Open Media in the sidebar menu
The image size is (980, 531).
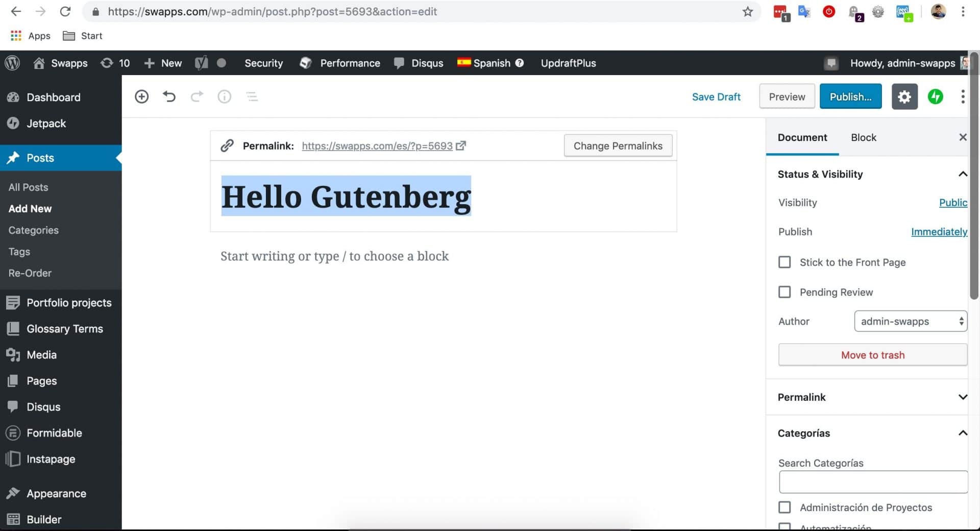[x=41, y=355]
